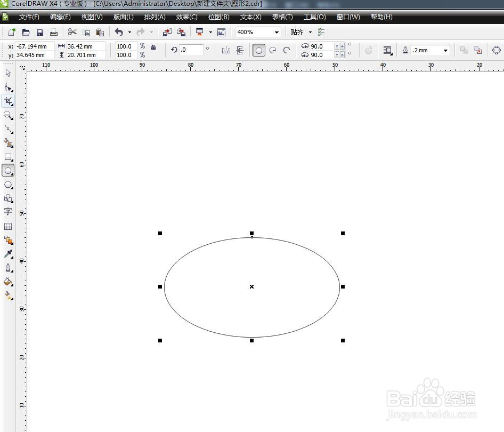Mirror the object vertically
The height and width of the screenshot is (432, 504).
pyautogui.click(x=240, y=50)
